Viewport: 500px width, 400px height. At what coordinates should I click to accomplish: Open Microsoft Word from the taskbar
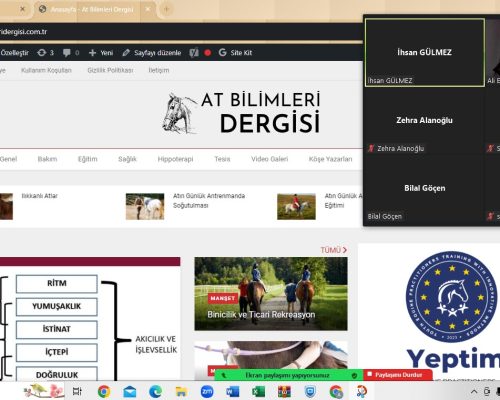click(233, 391)
